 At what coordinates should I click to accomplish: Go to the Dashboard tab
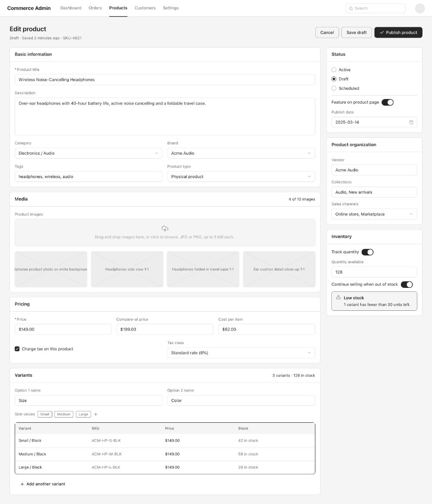click(x=71, y=8)
